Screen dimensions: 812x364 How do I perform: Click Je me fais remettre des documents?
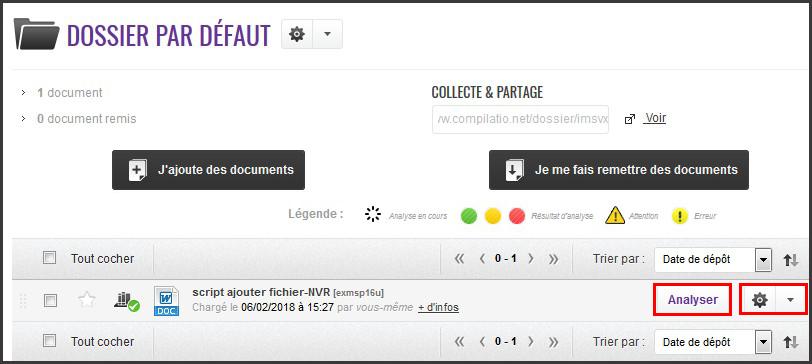tap(619, 170)
